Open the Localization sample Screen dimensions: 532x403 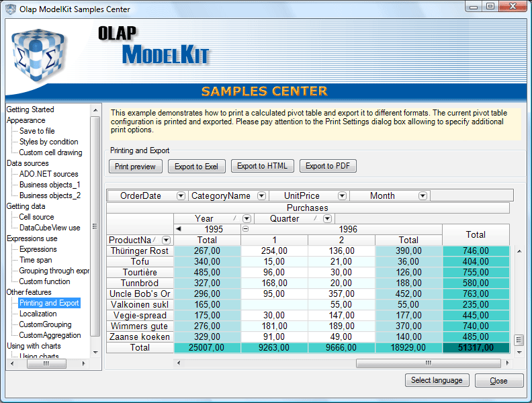coord(38,314)
